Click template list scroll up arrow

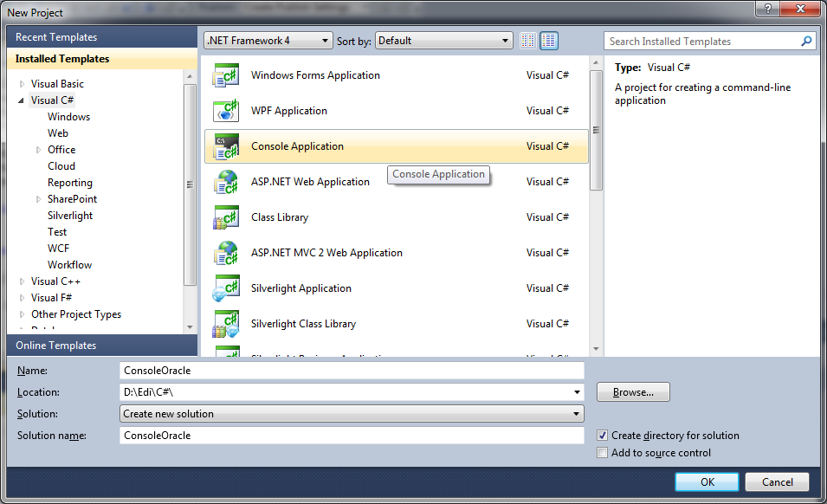[x=596, y=62]
